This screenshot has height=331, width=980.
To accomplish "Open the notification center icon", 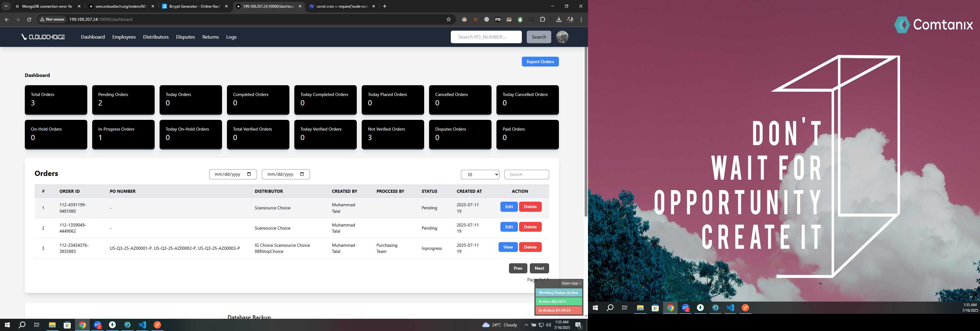I will click(578, 325).
